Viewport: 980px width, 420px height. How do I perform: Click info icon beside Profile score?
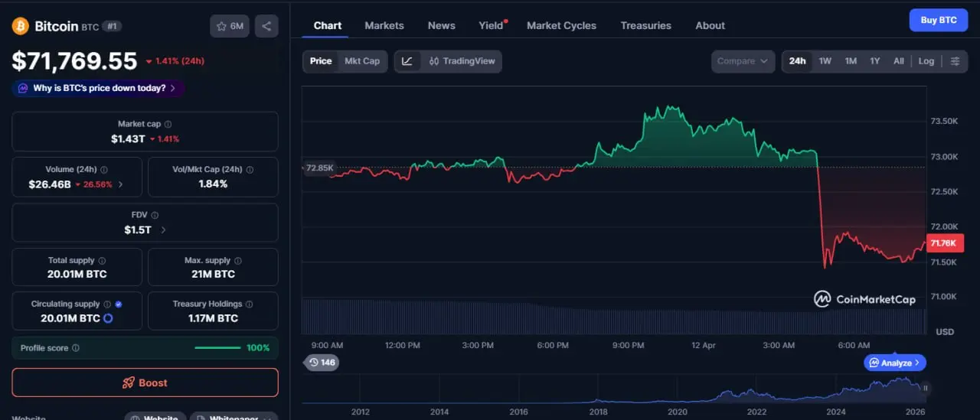click(x=75, y=348)
